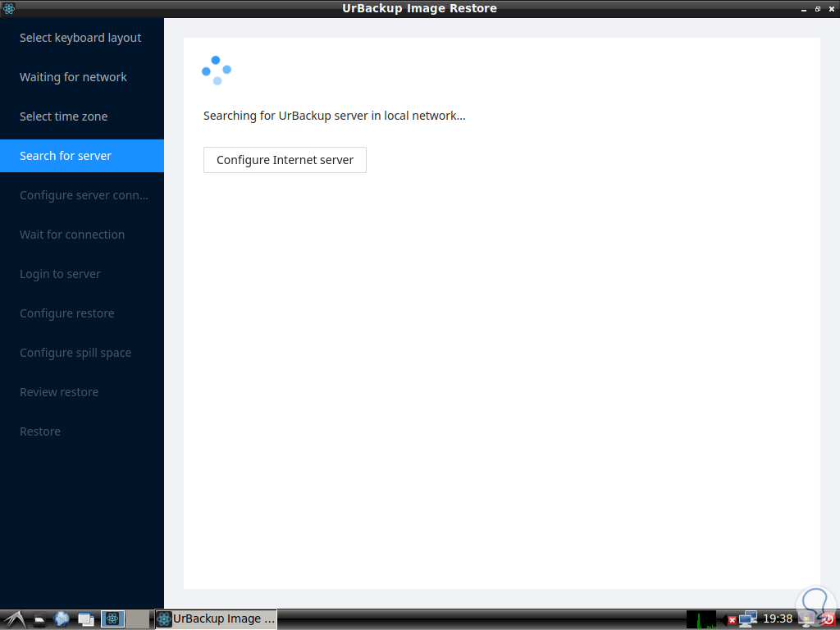The image size is (840, 630).
Task: Select UrBackup Image taskbar window button
Action: coord(216,619)
